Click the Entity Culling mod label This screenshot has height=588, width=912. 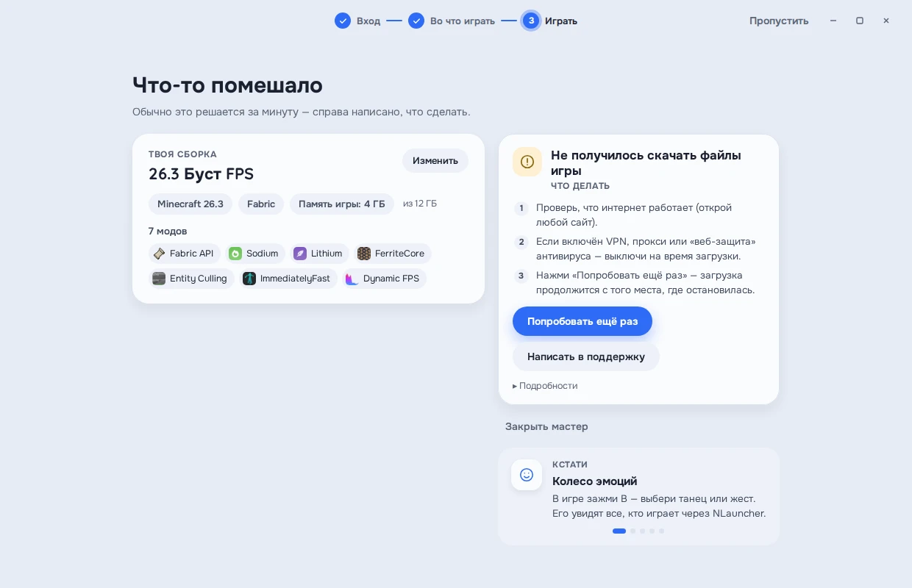(199, 279)
